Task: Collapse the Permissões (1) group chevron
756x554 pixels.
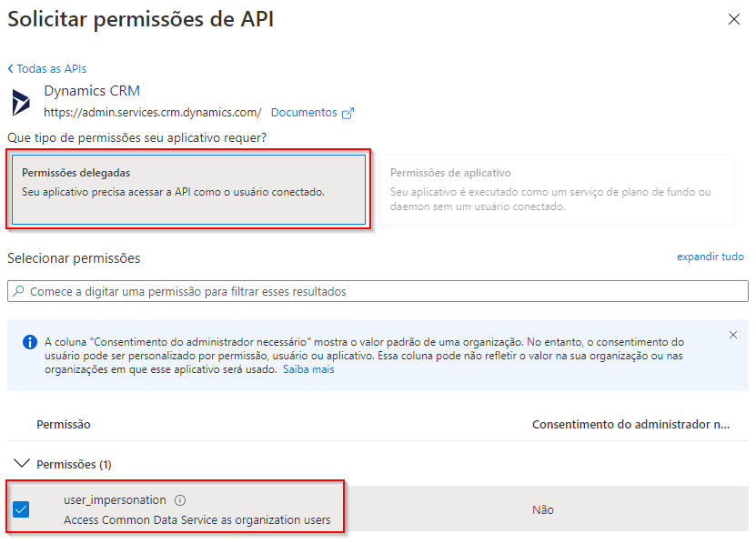Action: (x=22, y=463)
